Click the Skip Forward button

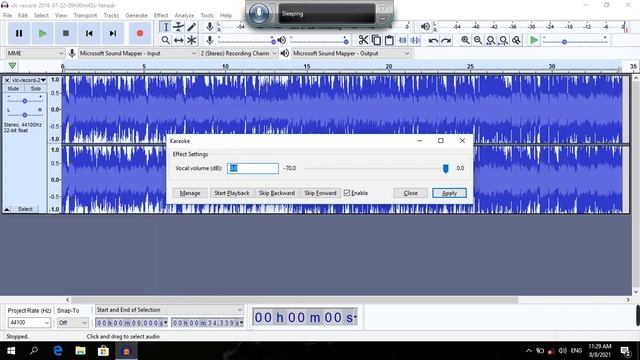pyautogui.click(x=320, y=193)
